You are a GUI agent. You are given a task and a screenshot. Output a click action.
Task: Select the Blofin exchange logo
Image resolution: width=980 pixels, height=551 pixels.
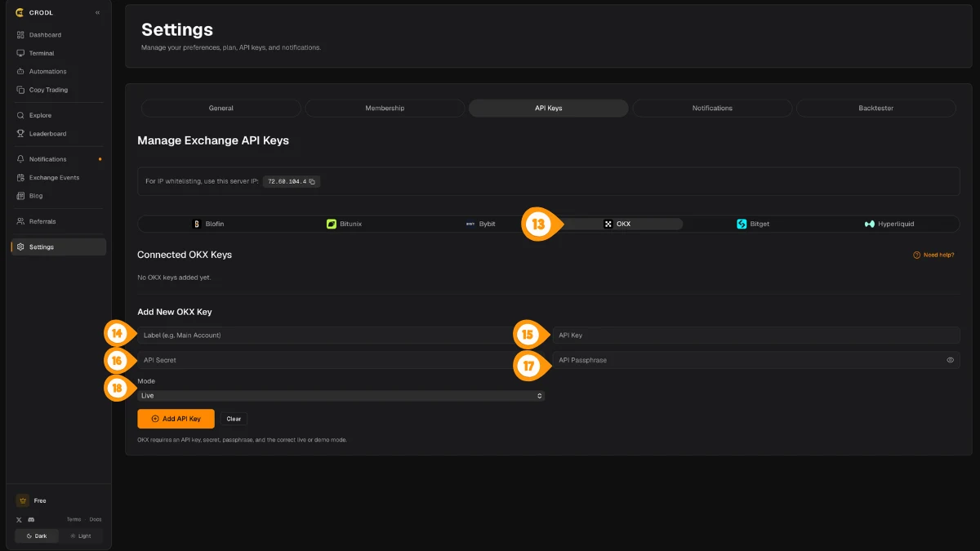[x=196, y=224]
